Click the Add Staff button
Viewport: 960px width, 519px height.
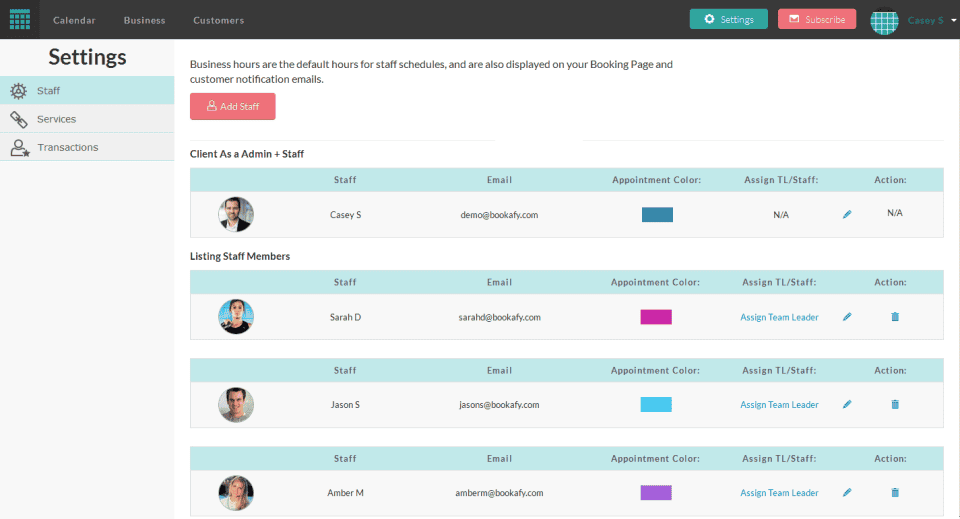coord(232,106)
